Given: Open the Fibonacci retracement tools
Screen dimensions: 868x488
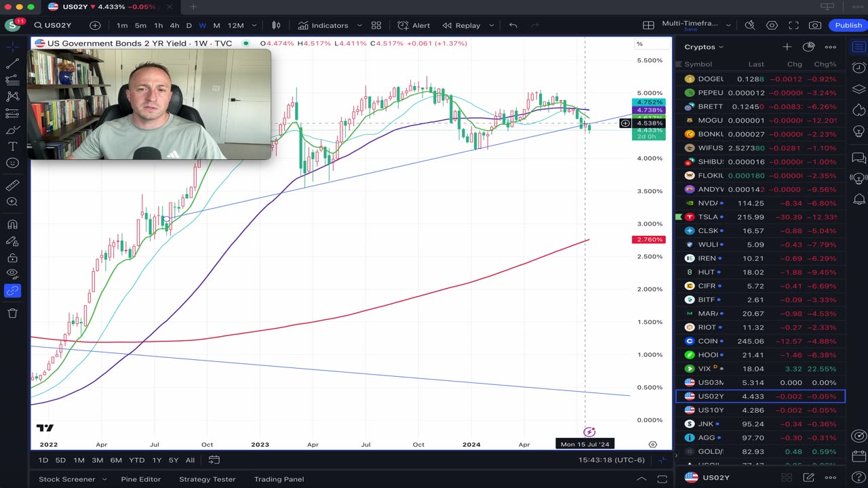Looking at the screenshot, I should pyautogui.click(x=12, y=80).
